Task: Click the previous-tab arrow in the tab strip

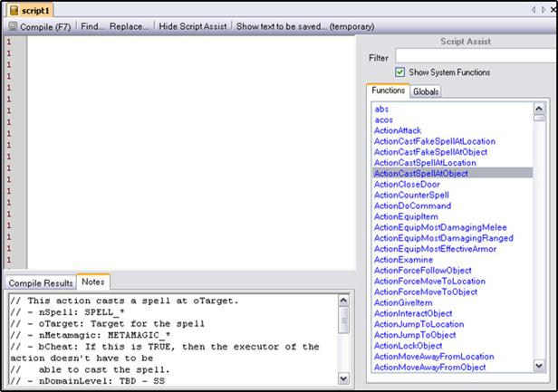Action: tap(533, 10)
